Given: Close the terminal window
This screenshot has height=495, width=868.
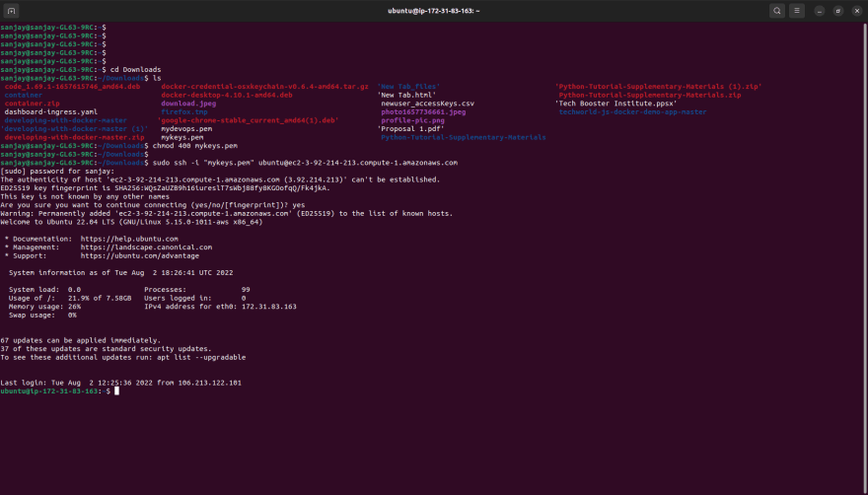Looking at the screenshot, I should point(857,11).
